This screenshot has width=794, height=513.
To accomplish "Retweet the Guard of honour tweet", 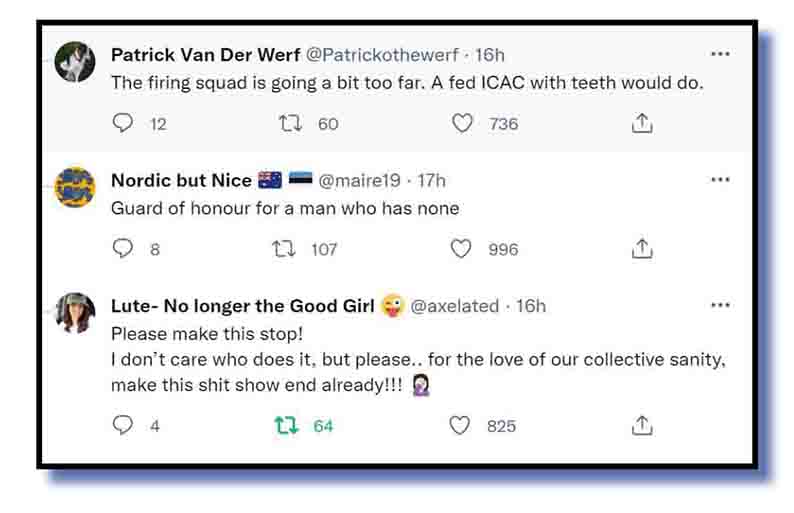I will coord(286,249).
